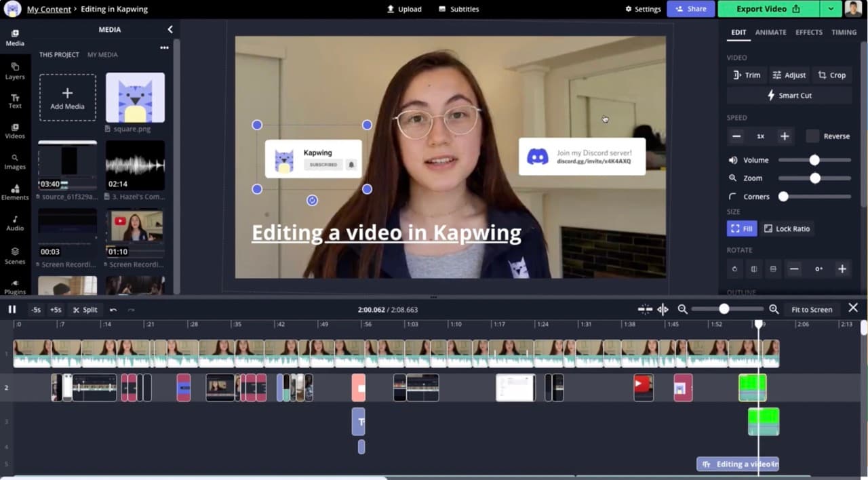This screenshot has width=868, height=480.
Task: Redo the last undone action
Action: [131, 310]
